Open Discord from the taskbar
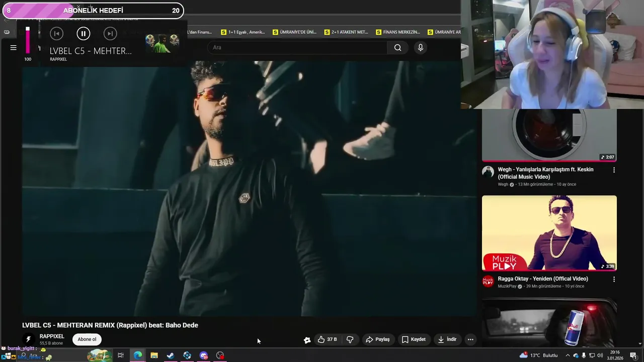 point(204,355)
